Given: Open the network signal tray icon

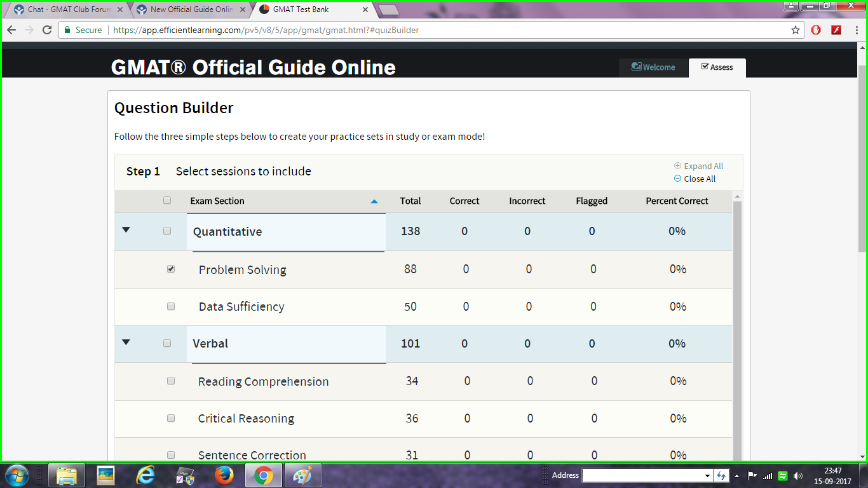Looking at the screenshot, I should click(x=768, y=475).
